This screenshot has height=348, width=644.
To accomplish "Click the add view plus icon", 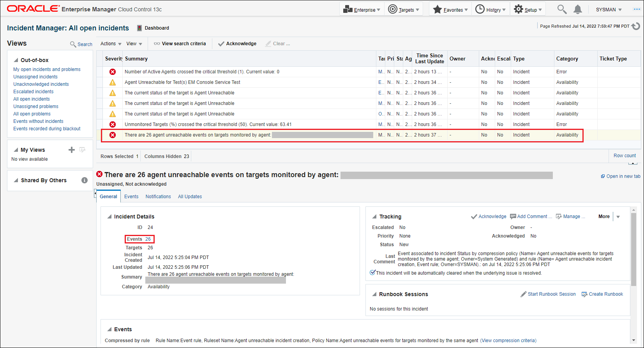I will pos(72,150).
